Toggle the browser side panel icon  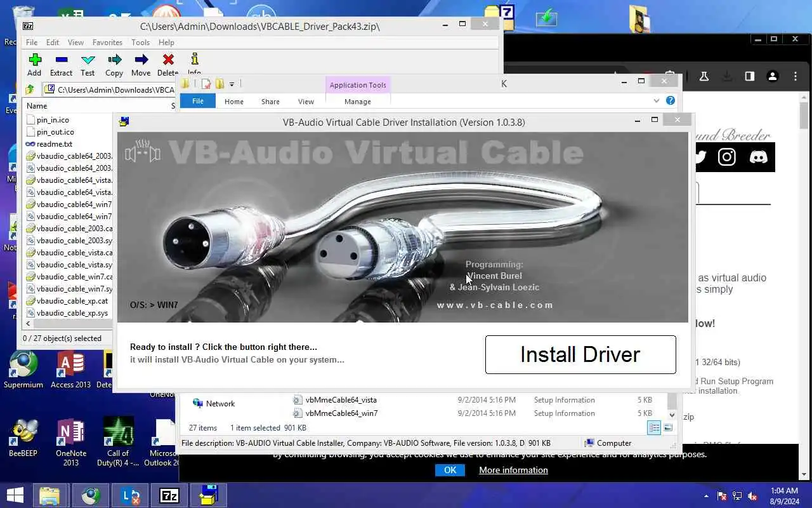coord(750,76)
